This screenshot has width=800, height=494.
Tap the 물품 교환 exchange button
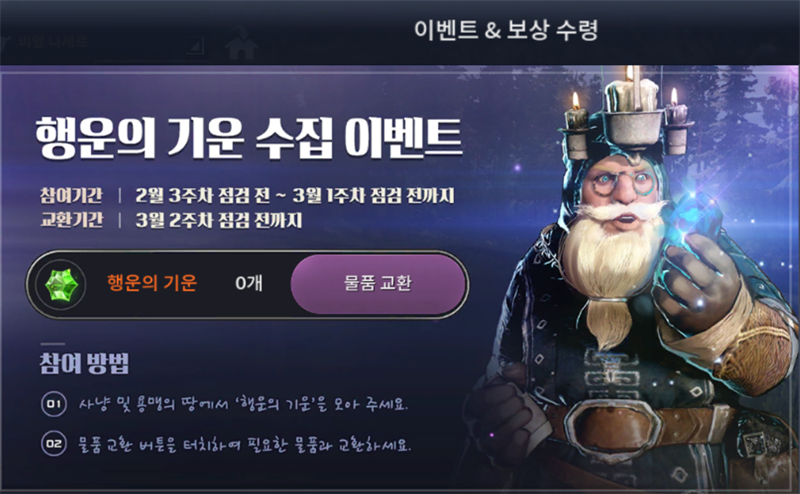point(378,284)
